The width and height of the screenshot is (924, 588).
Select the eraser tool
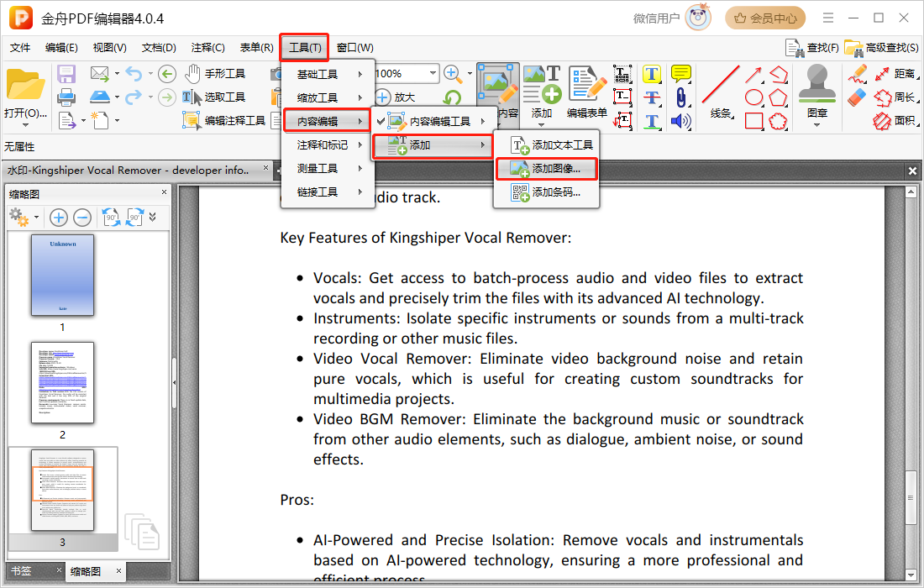click(858, 97)
